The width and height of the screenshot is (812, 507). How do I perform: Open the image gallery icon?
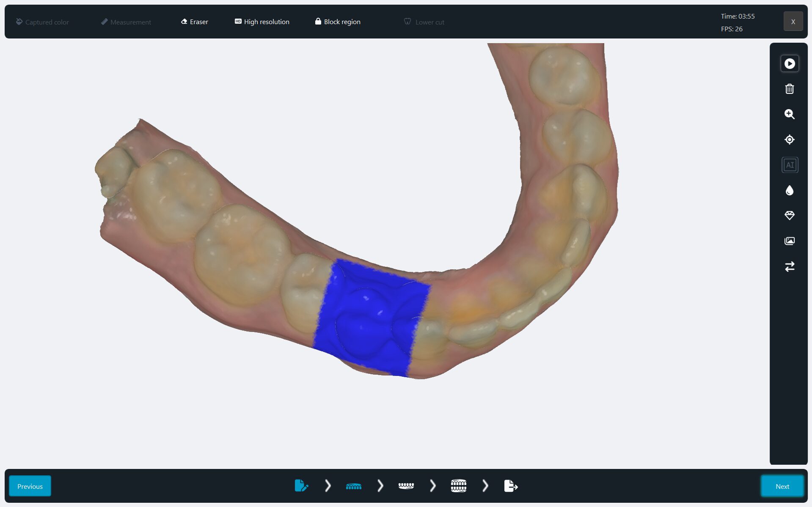(789, 241)
